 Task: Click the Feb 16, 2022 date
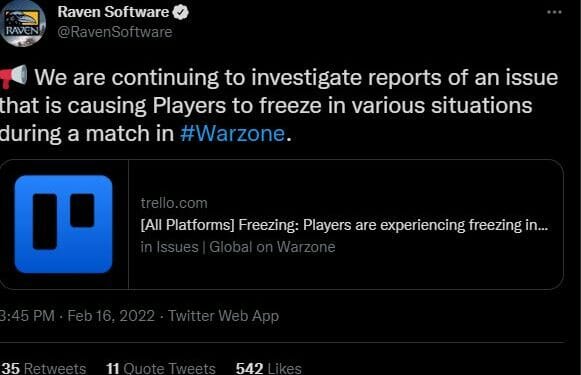(x=111, y=316)
